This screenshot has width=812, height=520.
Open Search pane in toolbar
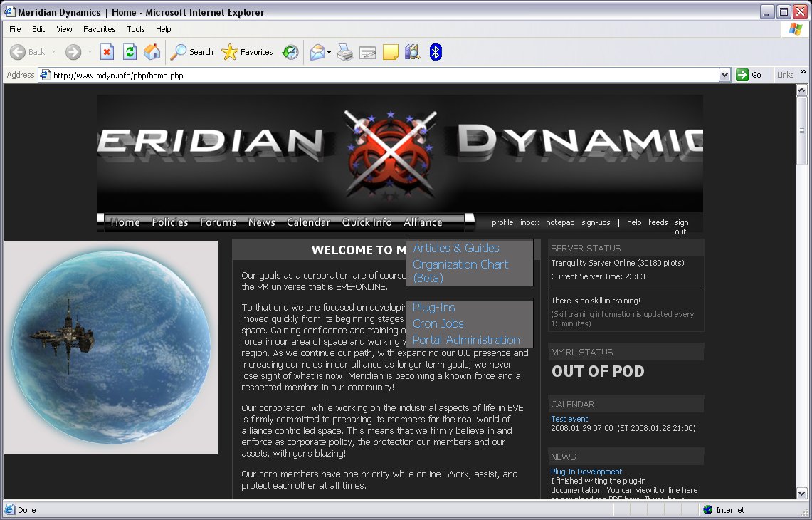point(191,52)
